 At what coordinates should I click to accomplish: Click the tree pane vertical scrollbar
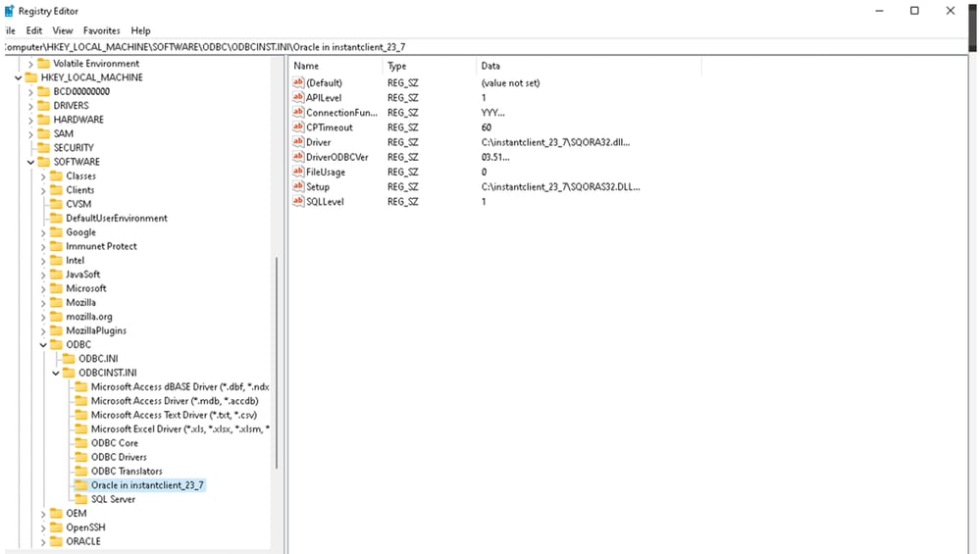(277, 362)
